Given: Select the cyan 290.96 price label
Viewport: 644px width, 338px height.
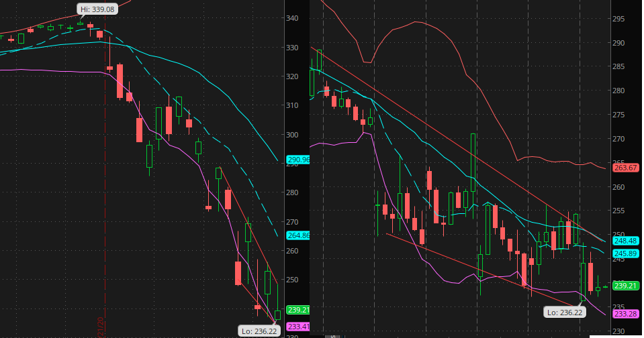Looking at the screenshot, I should [297, 160].
